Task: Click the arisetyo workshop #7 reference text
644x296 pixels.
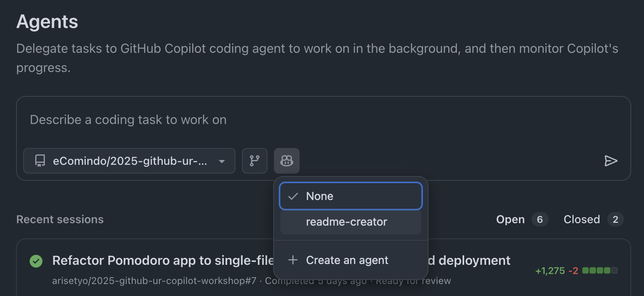Action: point(154,281)
